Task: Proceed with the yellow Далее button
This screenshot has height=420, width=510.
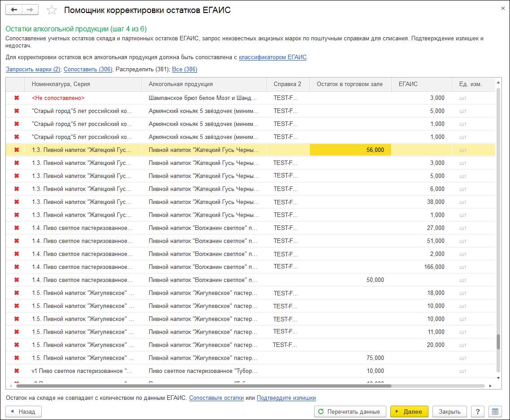Action: [x=409, y=411]
